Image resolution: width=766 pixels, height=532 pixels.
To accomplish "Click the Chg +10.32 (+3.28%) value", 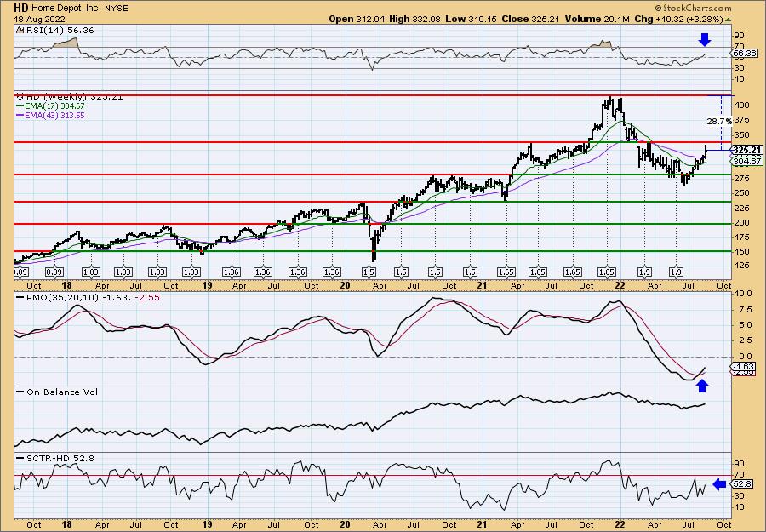I will [x=678, y=19].
